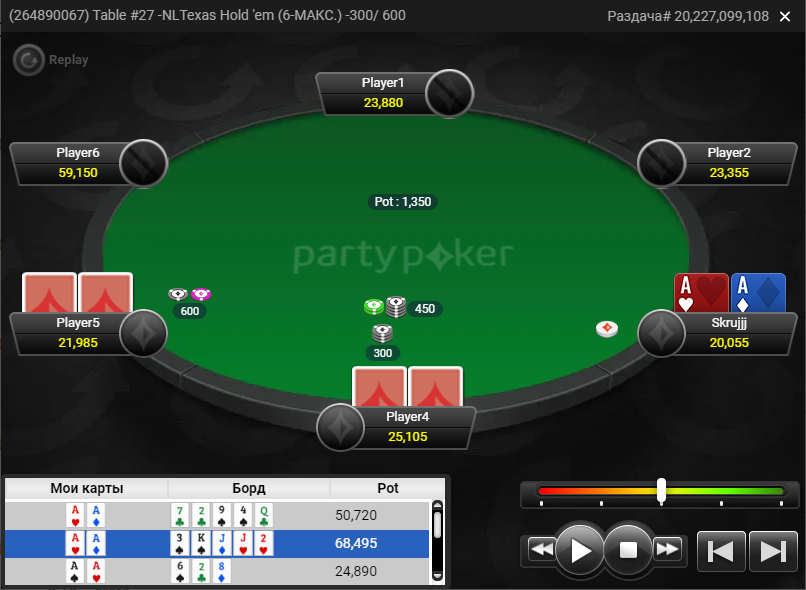
Task: Select highlighted hand row with pot 68,495
Action: (217, 543)
